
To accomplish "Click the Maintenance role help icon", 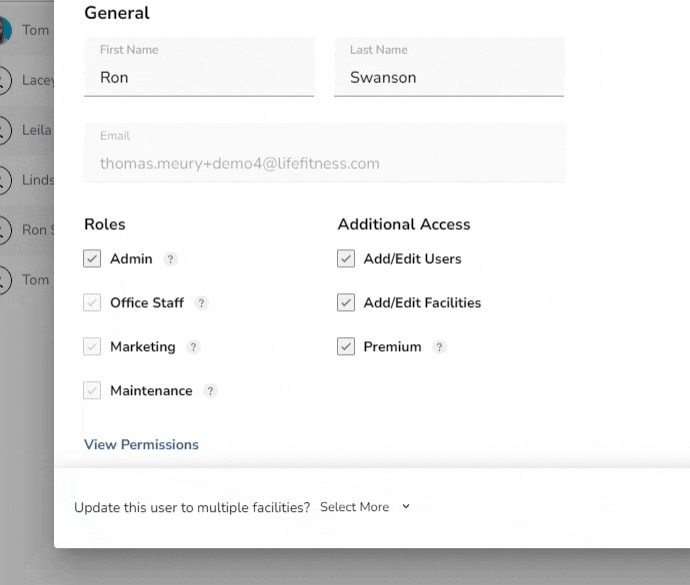I will [210, 391].
